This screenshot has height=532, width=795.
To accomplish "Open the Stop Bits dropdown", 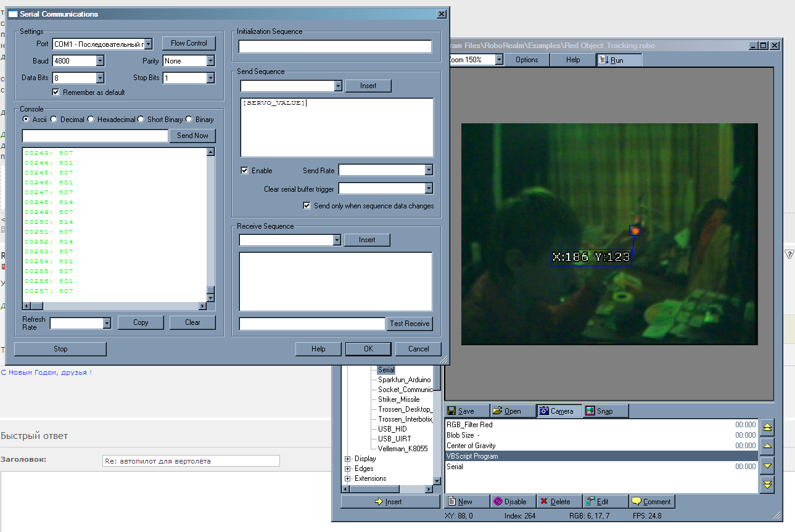I will (210, 78).
